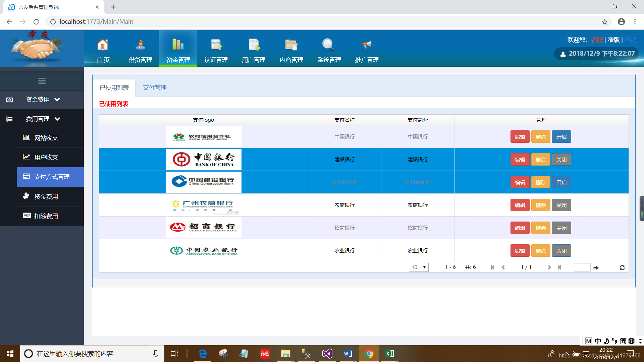Open Visual Studio from taskbar
The image size is (644, 362).
coord(327,354)
